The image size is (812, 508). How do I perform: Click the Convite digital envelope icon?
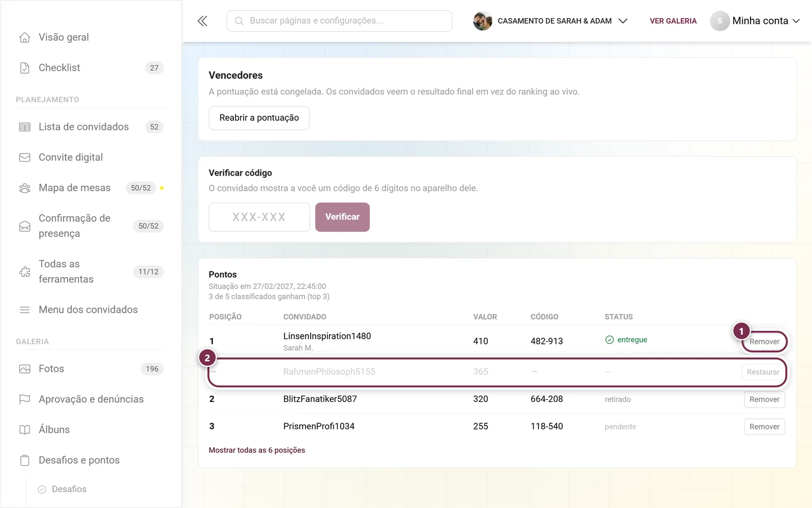click(25, 157)
